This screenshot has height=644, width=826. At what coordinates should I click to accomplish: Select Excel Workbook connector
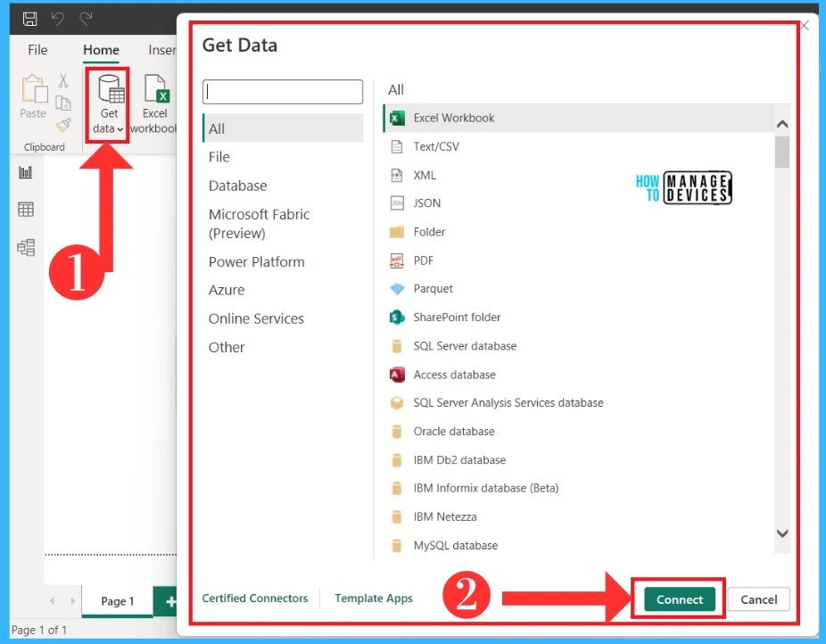[x=578, y=118]
